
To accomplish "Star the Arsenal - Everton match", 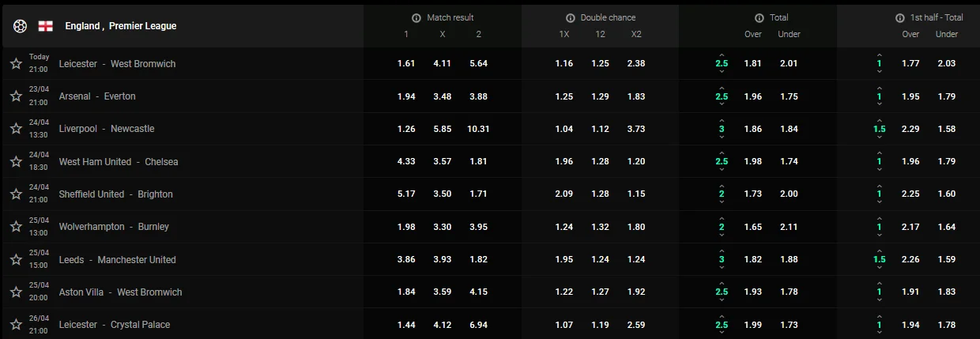I will [16, 96].
